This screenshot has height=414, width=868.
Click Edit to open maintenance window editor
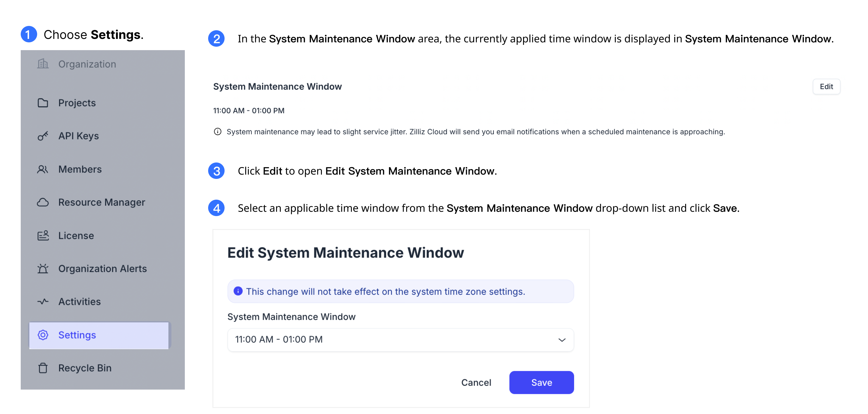pos(827,86)
